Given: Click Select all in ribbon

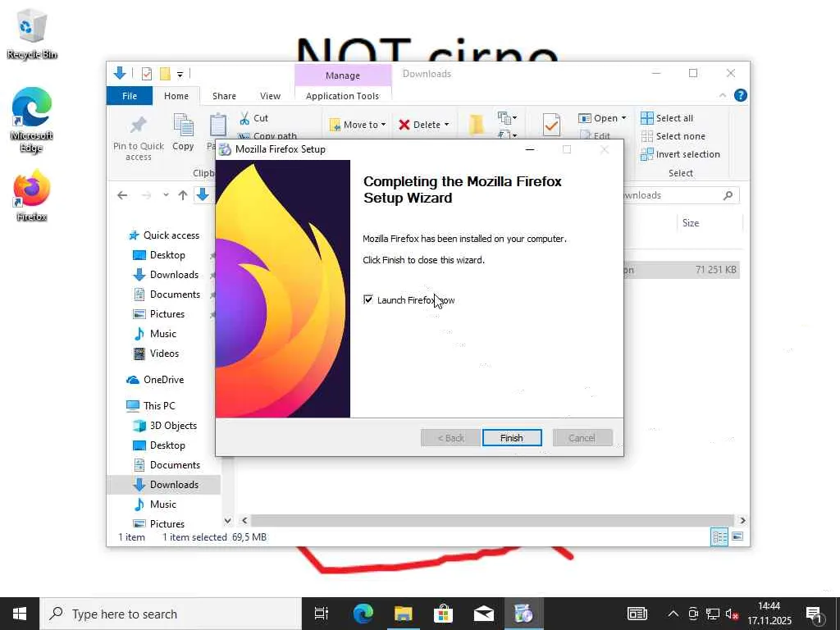Looking at the screenshot, I should click(668, 118).
